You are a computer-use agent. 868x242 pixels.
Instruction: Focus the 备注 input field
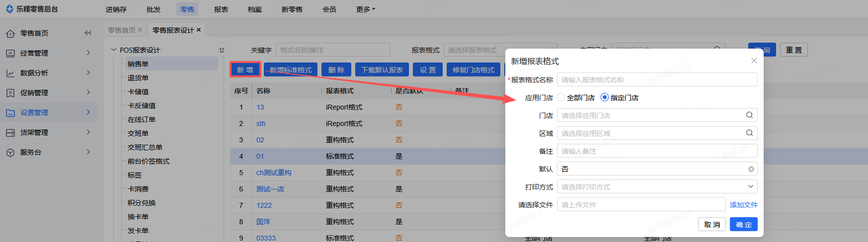pos(657,151)
